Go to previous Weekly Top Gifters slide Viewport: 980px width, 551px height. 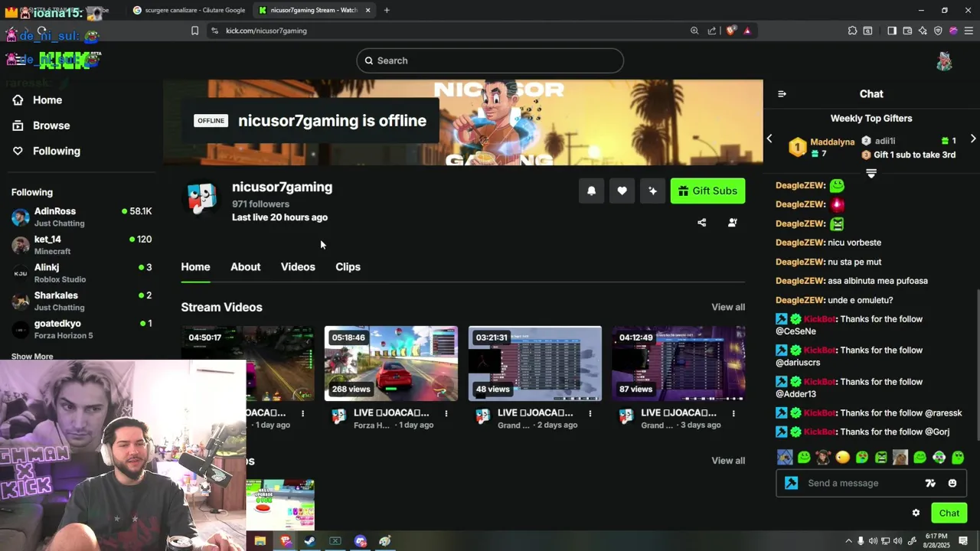tap(769, 139)
